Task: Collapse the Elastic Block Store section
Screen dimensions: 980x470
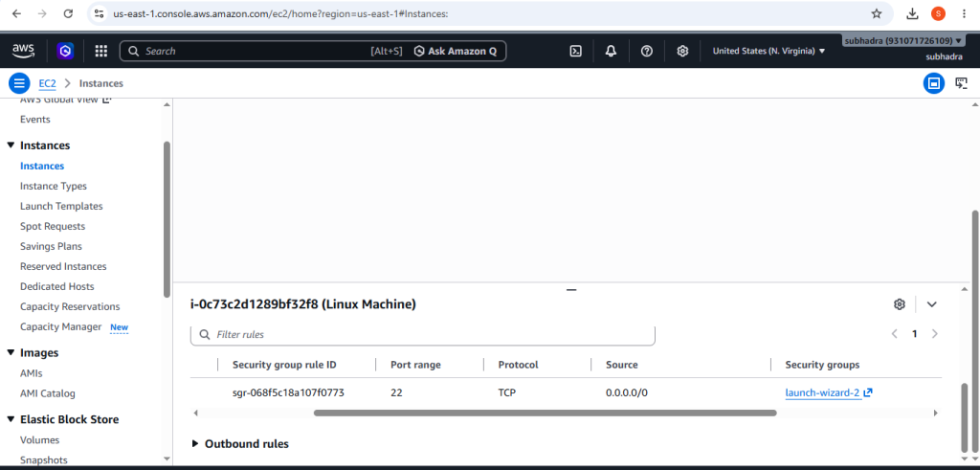Action: [x=11, y=419]
